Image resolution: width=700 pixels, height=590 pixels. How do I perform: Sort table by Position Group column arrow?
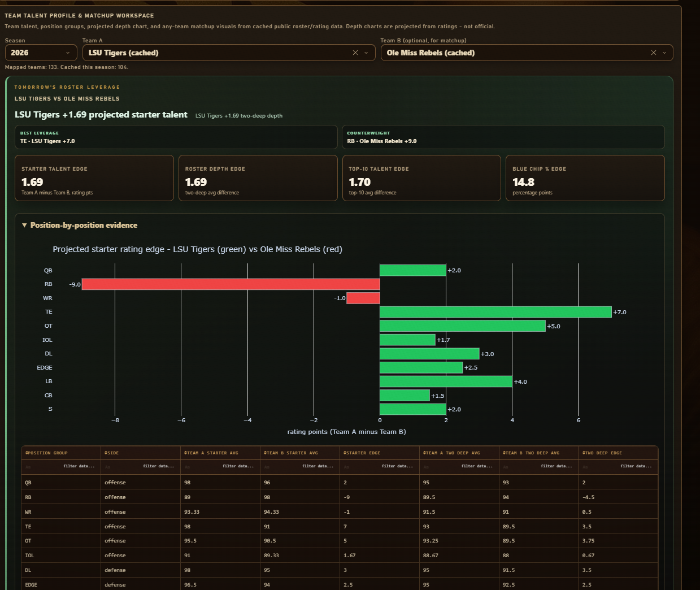(27, 453)
